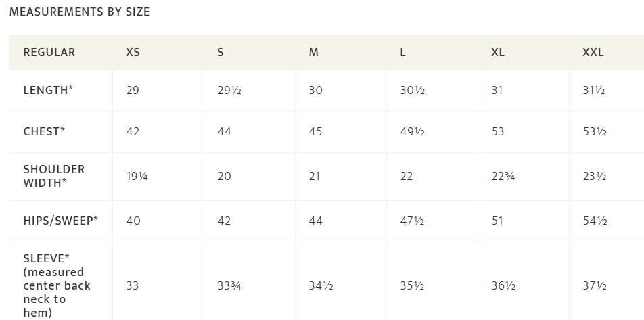Select the XS size column header

(x=133, y=53)
